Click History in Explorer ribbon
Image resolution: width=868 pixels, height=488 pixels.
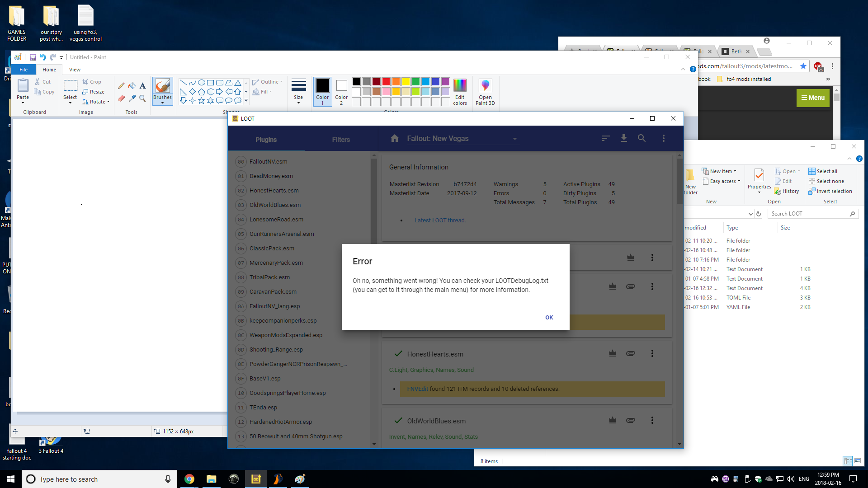pyautogui.click(x=787, y=191)
